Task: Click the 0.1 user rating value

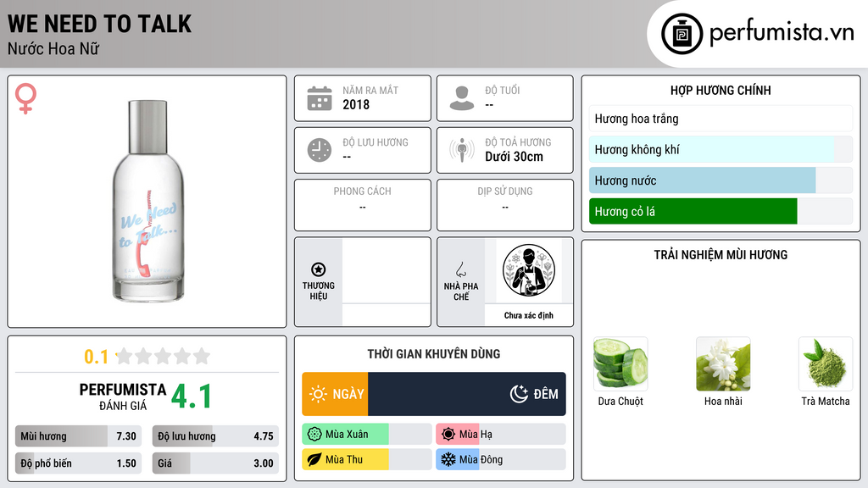Action: click(x=97, y=357)
